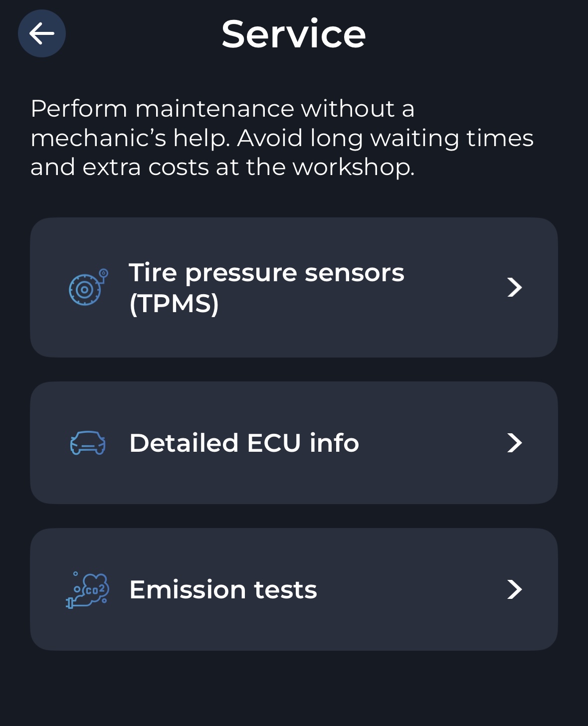Tap the car icon for ECU info
Image resolution: width=588 pixels, height=726 pixels.
pyautogui.click(x=88, y=443)
